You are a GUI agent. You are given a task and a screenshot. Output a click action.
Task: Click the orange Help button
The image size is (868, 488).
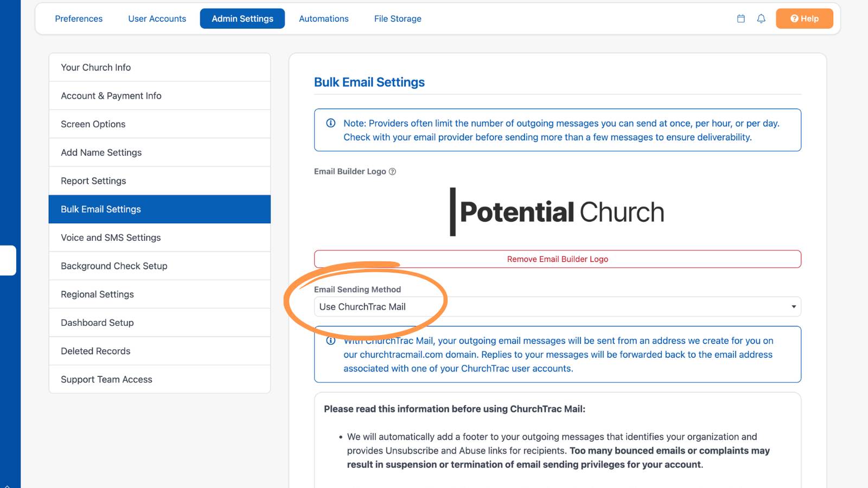pyautogui.click(x=805, y=18)
